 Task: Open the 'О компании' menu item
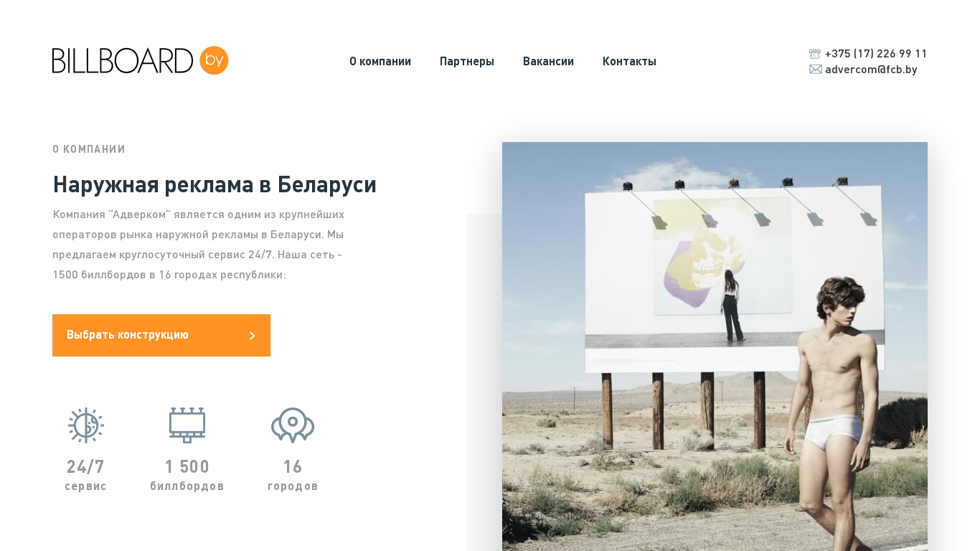[380, 62]
